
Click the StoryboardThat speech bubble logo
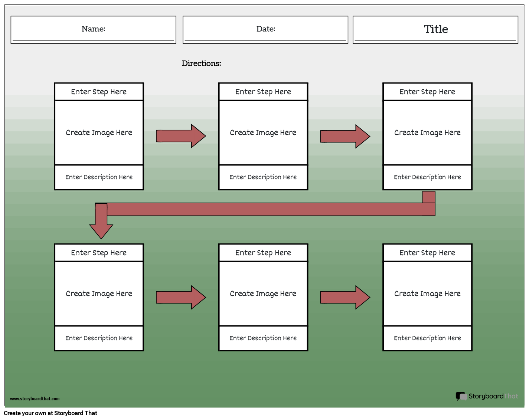[x=461, y=396]
